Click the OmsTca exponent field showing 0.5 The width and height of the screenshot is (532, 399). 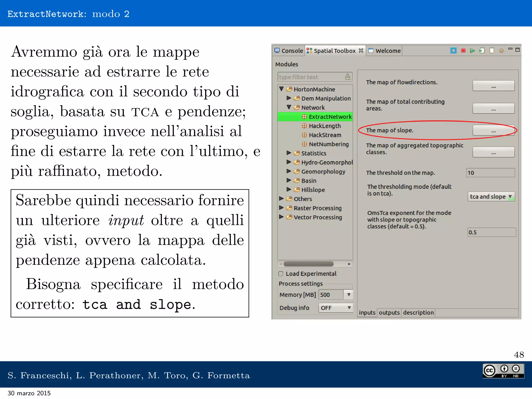(492, 232)
